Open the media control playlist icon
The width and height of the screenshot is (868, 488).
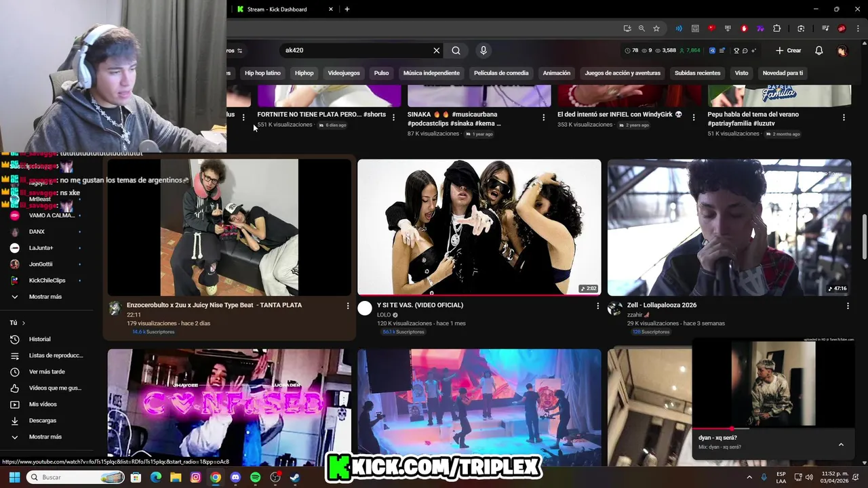(825, 28)
